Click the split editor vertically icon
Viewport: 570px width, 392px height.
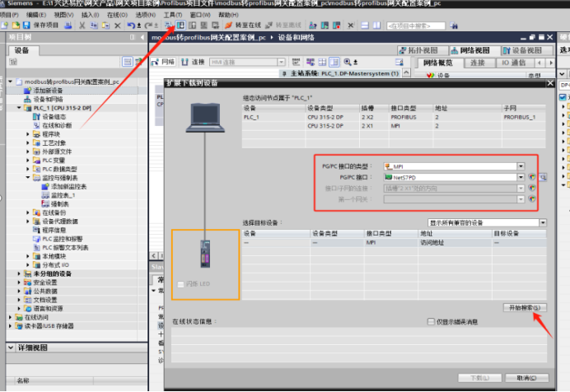pos(376,26)
